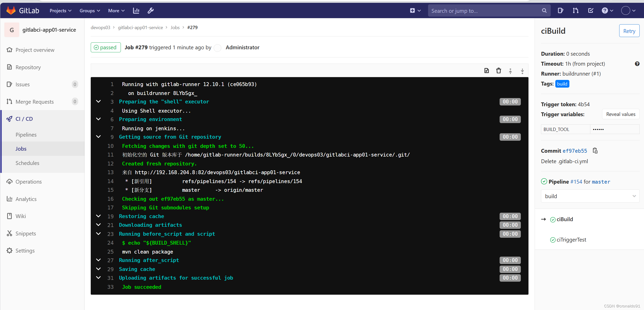644x310 pixels.
Task: Open the build stage dropdown
Action: point(590,196)
